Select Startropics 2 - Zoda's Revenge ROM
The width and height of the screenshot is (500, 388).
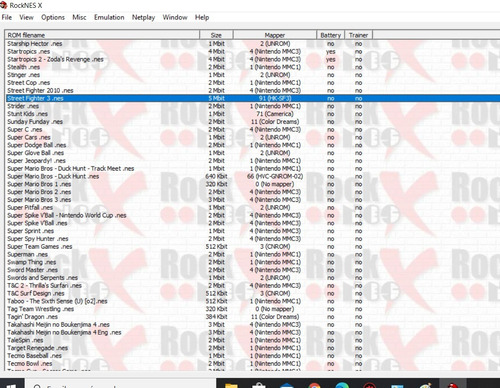55,59
